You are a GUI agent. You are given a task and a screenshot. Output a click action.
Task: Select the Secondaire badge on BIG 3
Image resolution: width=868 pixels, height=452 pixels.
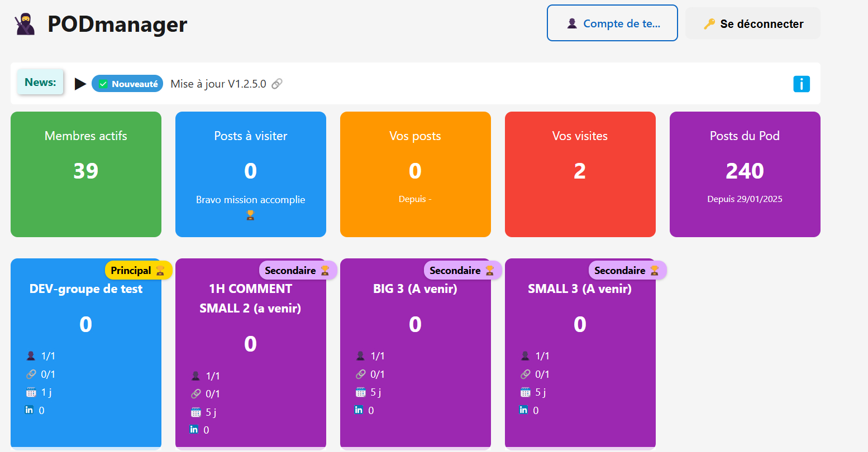tap(463, 270)
